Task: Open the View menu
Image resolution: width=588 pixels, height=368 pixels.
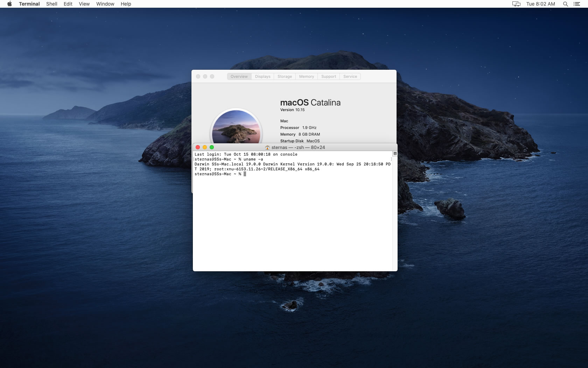Action: [84, 4]
